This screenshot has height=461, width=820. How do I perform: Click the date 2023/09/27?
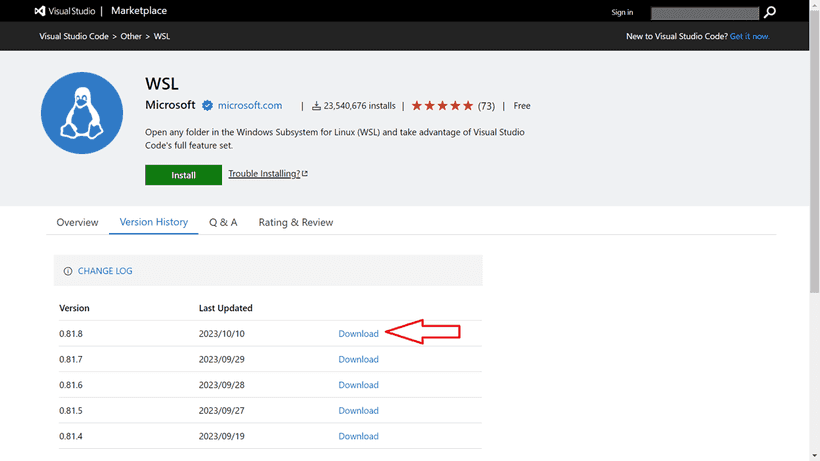pyautogui.click(x=221, y=410)
